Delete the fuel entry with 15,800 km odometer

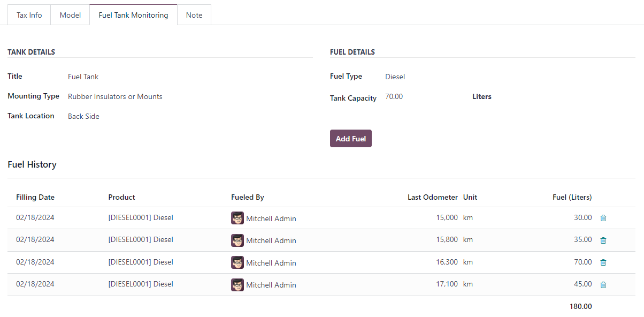point(603,240)
